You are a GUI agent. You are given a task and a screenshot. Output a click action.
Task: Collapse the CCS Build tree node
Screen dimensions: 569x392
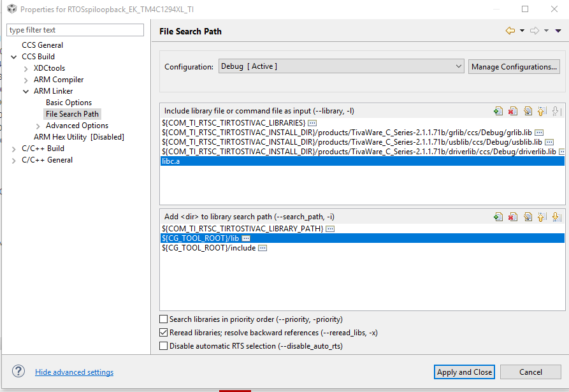click(14, 57)
